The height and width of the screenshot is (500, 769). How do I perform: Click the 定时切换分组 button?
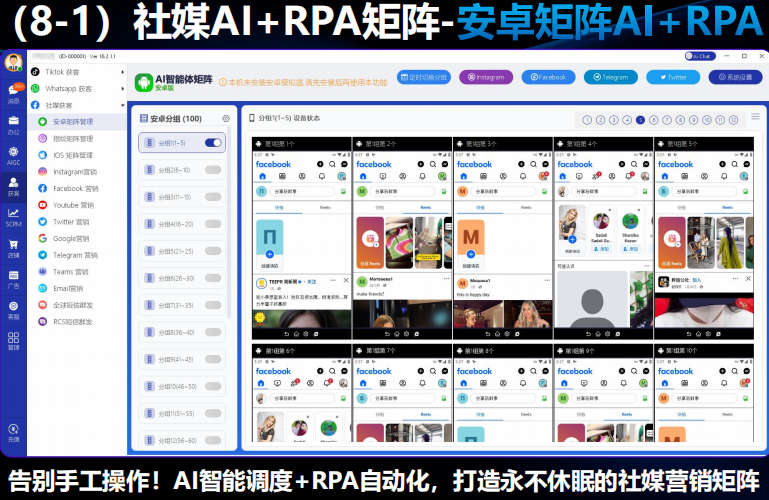tap(424, 77)
